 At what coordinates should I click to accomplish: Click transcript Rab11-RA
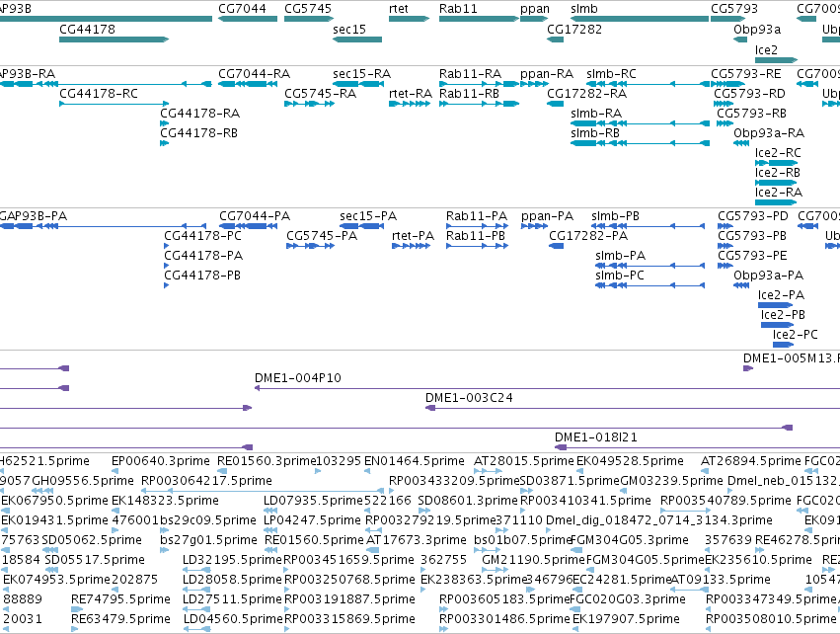coord(471,73)
